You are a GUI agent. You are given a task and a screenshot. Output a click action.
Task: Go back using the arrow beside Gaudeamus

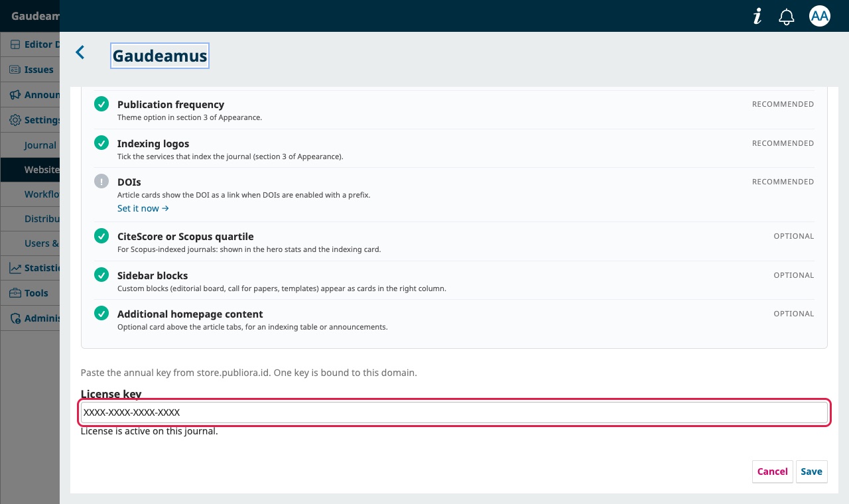pos(80,52)
